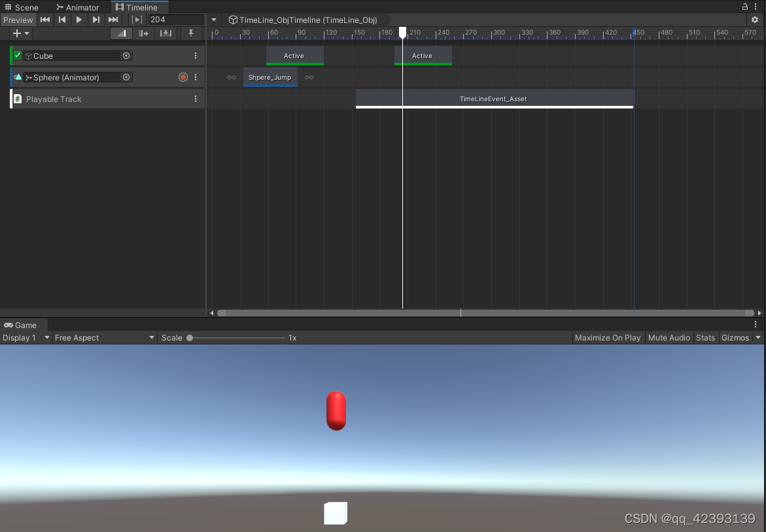Select the first Active clip on Cube track
Screen dimensions: 766x532
pos(294,56)
